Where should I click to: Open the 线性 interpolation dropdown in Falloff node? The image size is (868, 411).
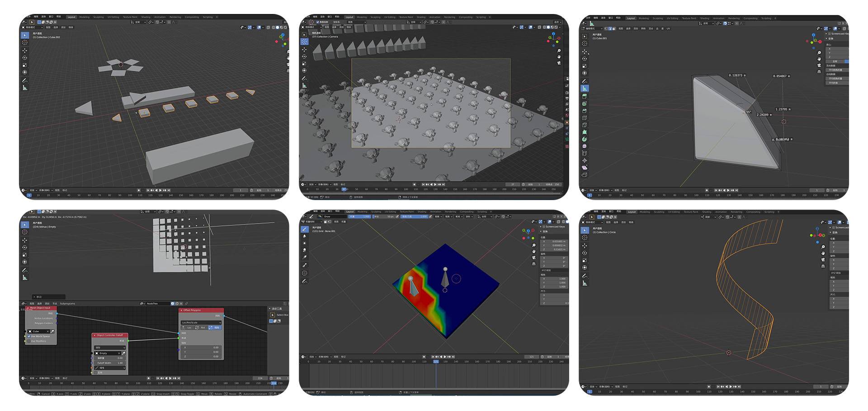(110, 368)
